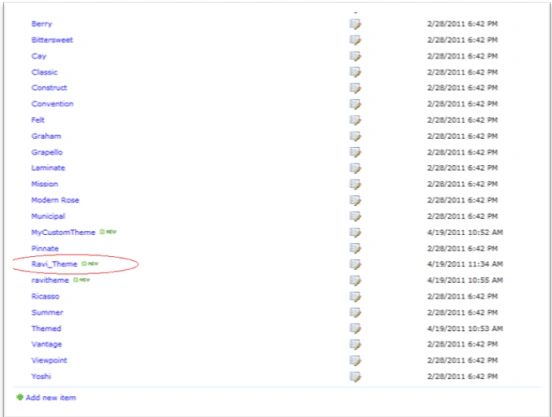Viewport: 552px width, 417px height.
Task: Click the modified date in Pinnate row
Action: point(463,248)
